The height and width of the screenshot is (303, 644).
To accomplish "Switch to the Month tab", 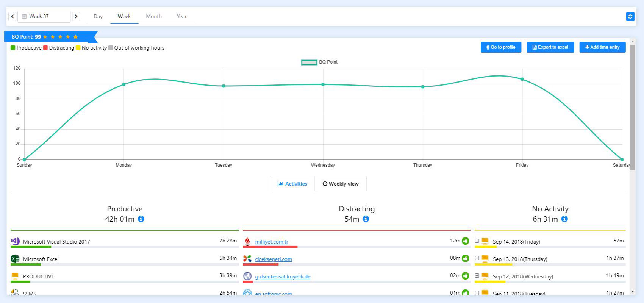I will (x=154, y=16).
